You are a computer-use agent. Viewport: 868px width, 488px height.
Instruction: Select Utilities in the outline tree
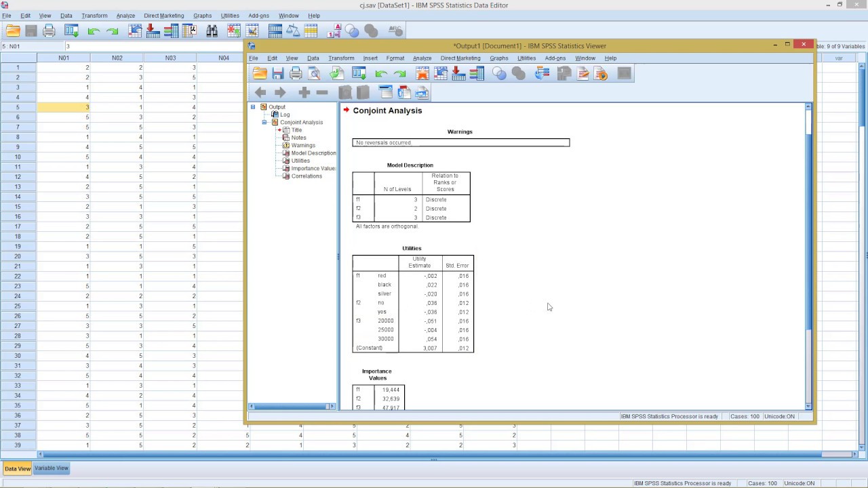pyautogui.click(x=300, y=161)
